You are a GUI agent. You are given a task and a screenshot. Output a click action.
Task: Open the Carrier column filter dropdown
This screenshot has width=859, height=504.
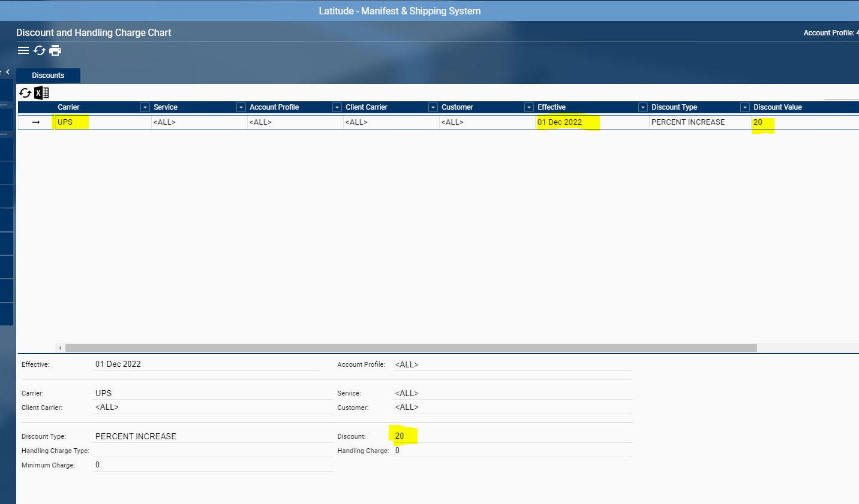(x=145, y=107)
